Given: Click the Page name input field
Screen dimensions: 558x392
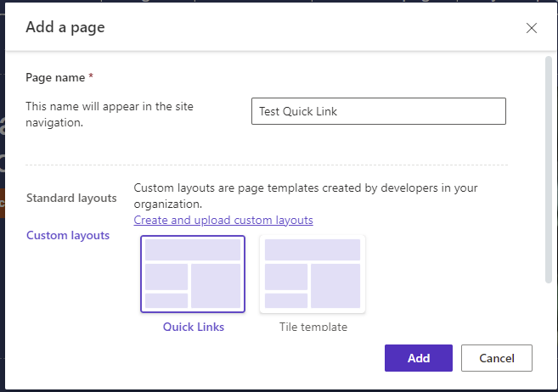Looking at the screenshot, I should (379, 111).
